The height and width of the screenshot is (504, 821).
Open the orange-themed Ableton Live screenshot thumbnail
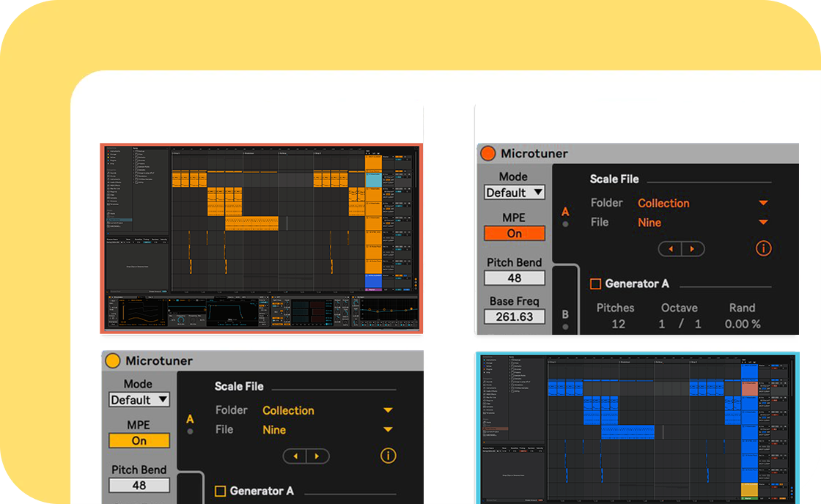pos(261,239)
